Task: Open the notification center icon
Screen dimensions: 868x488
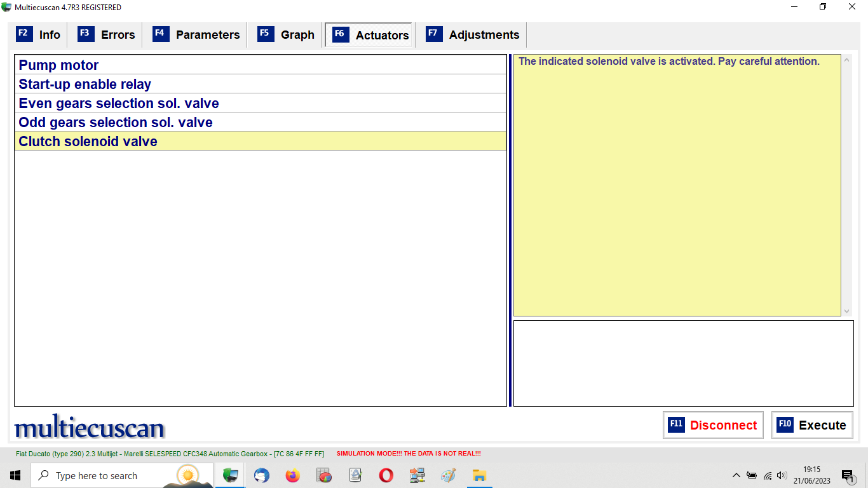Action: [x=848, y=475]
